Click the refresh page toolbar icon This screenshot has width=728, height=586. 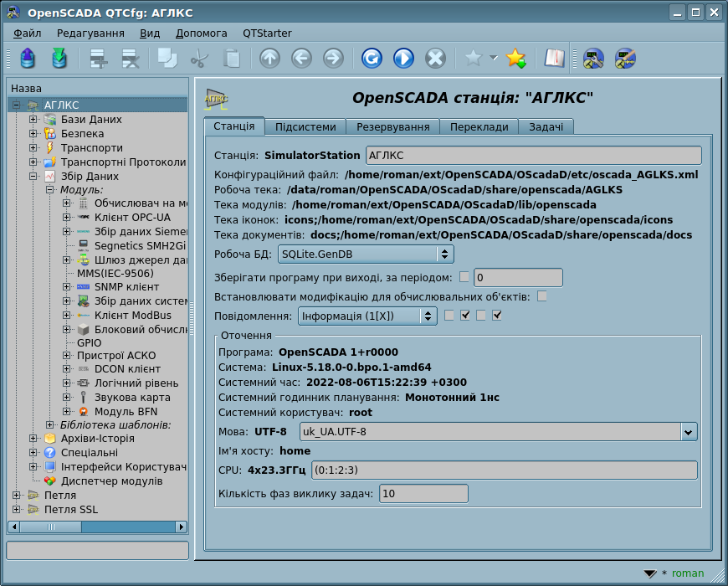tap(372, 58)
